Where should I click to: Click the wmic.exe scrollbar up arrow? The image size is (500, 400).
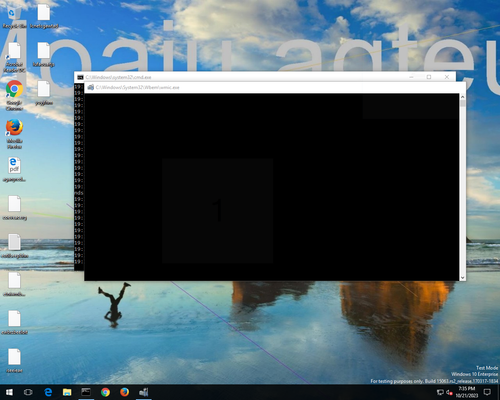click(462, 97)
